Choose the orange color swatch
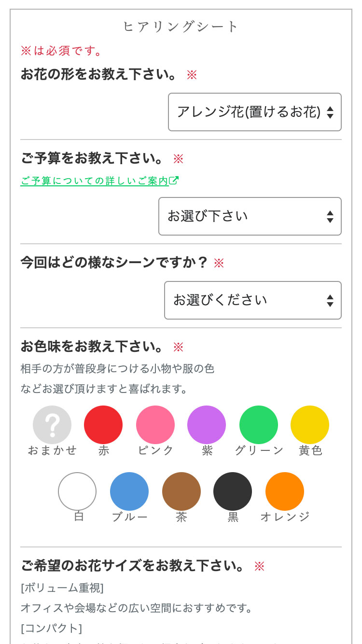Screen dimensions: 362x644 [x=285, y=491]
